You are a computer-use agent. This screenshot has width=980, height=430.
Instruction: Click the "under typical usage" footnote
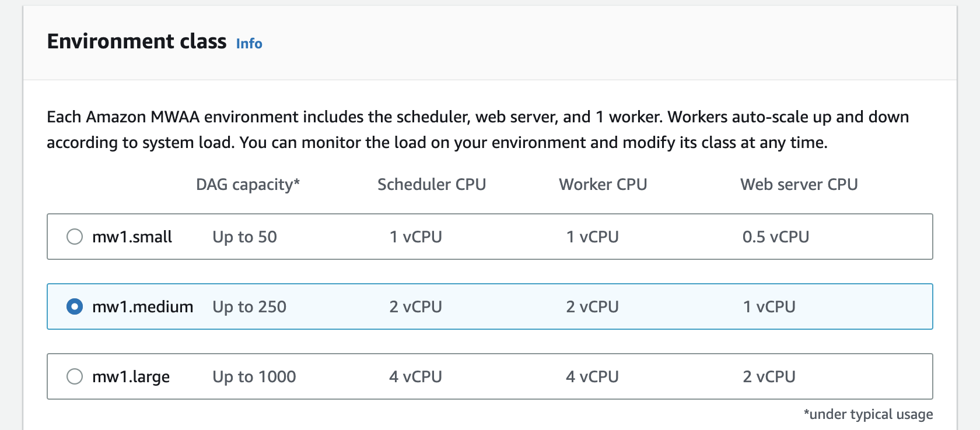coord(868,414)
